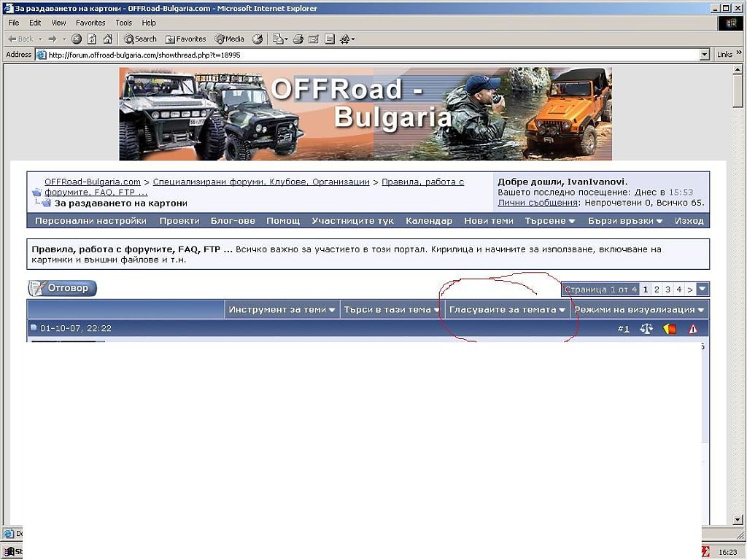Go to the Home page icon
Viewport: 747px width, 560px height.
pos(108,39)
